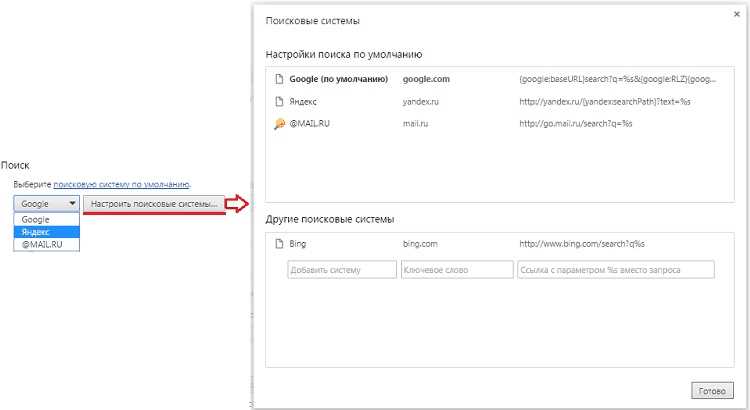
Task: Click the yandex.ru keyword cell
Action: [x=420, y=101]
